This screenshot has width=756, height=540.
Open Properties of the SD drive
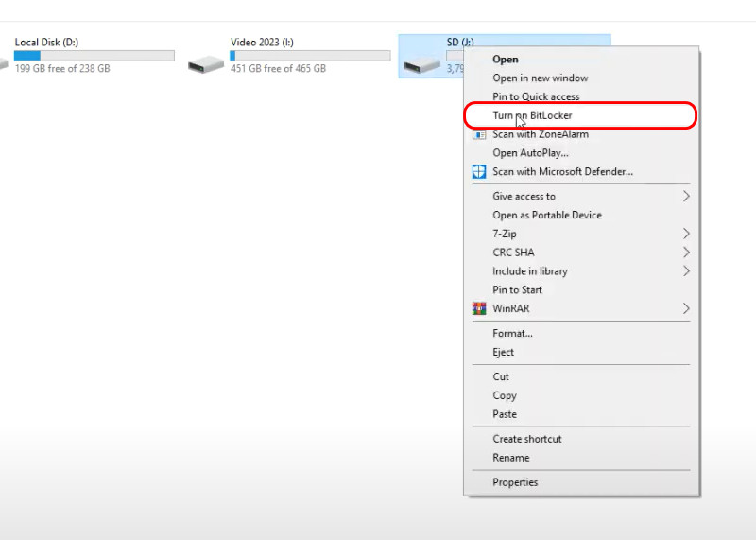(581, 482)
